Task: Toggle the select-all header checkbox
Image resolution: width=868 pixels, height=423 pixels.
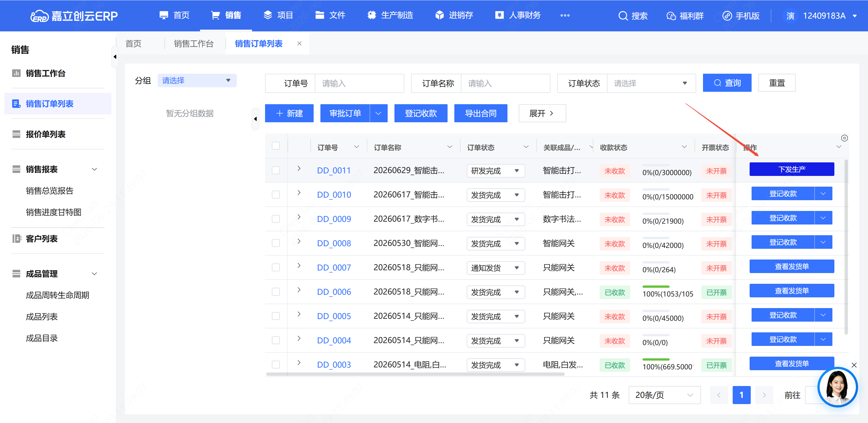Action: pos(276,146)
